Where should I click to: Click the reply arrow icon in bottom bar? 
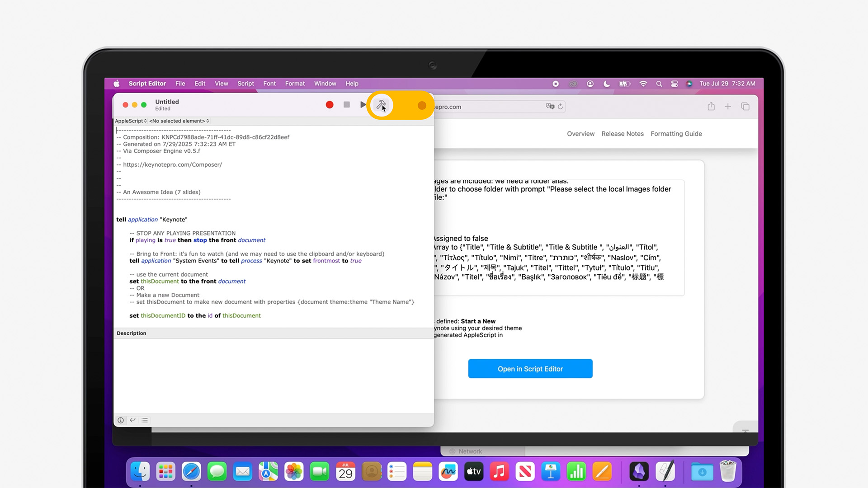coord(132,420)
